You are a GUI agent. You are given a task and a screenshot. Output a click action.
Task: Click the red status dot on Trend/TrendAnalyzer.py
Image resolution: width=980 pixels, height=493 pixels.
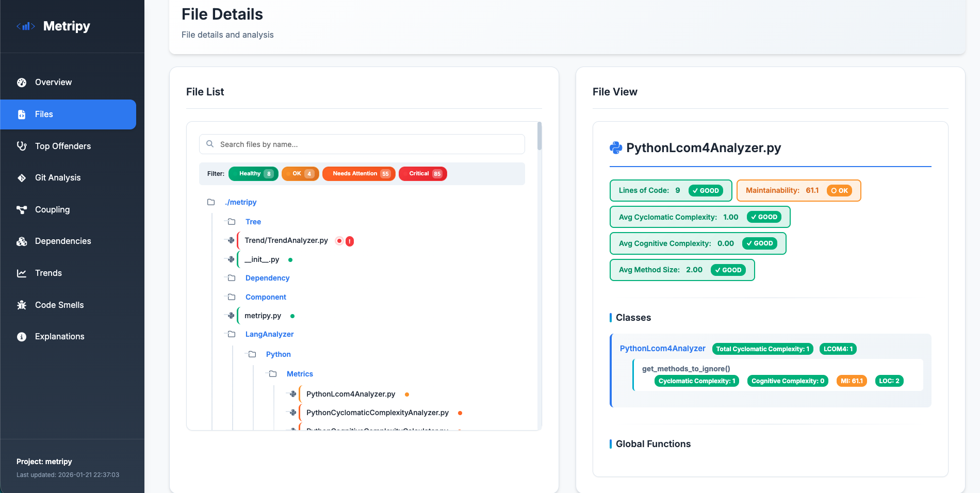tap(338, 240)
